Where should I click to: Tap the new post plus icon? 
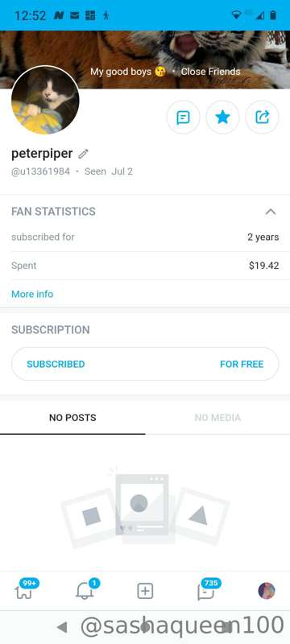[x=145, y=591]
